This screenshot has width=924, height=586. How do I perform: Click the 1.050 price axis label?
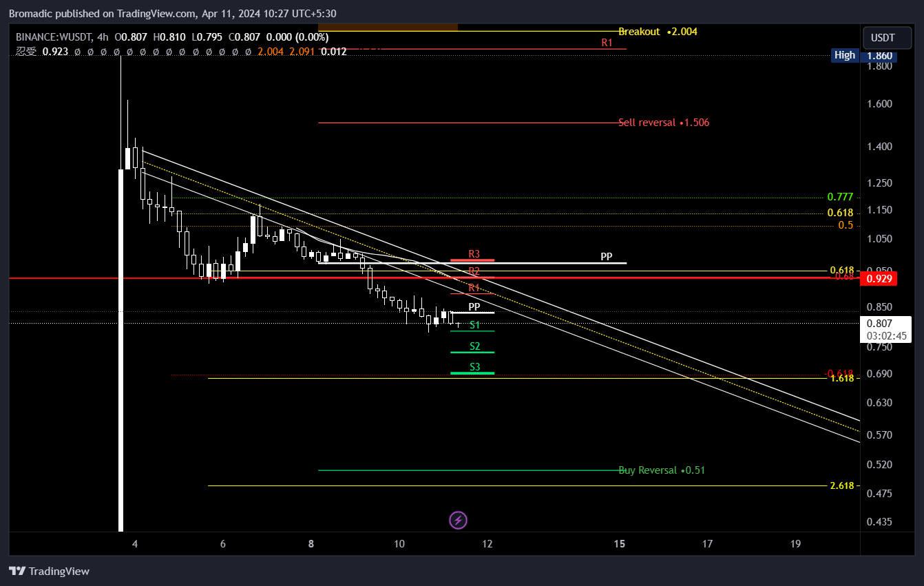880,239
